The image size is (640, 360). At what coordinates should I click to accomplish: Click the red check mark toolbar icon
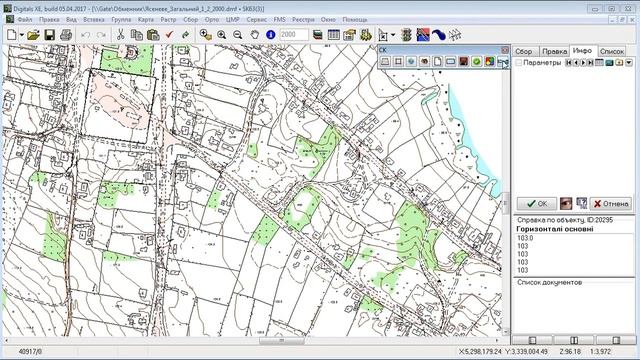point(169,35)
